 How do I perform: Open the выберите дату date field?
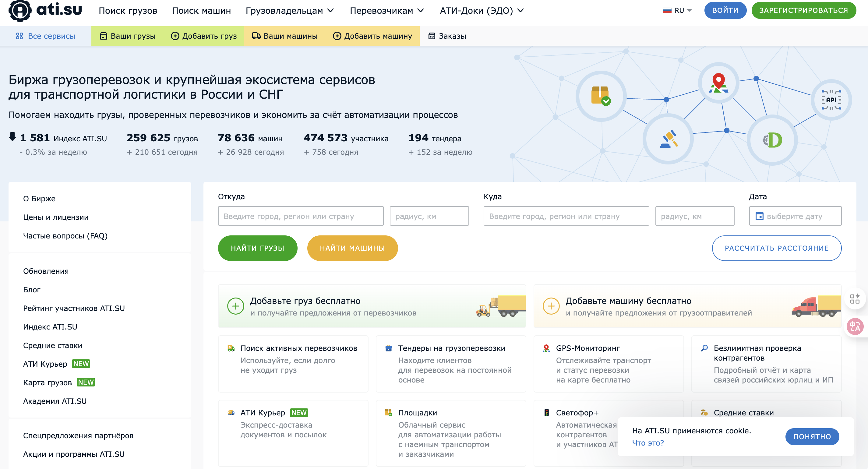(795, 216)
